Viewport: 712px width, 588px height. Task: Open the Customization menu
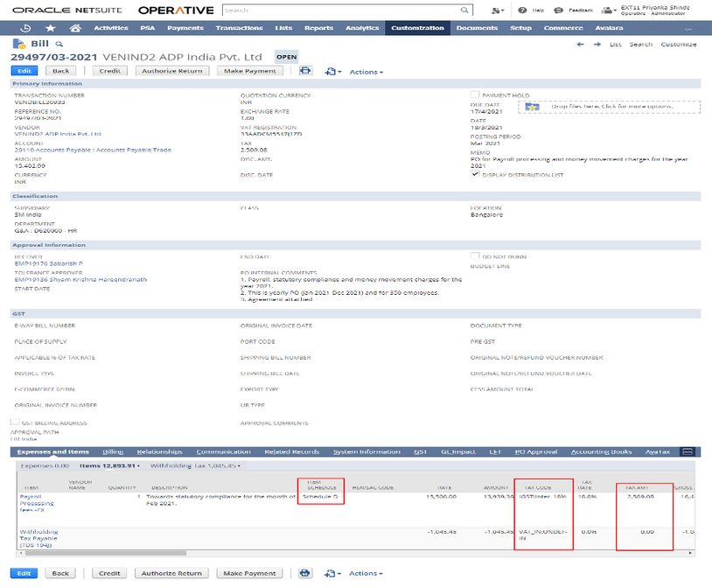pos(417,28)
